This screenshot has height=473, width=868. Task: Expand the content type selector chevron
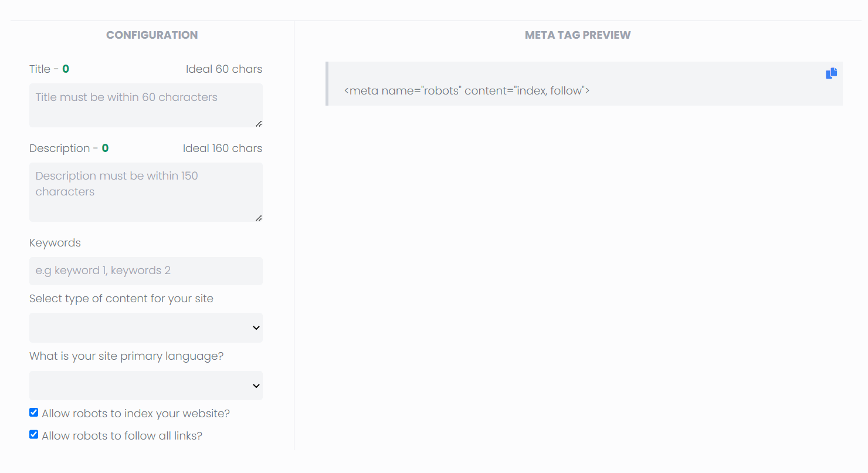(x=256, y=327)
